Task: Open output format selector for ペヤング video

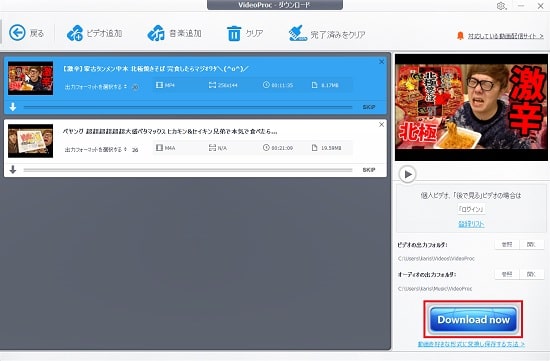Action: pyautogui.click(x=96, y=149)
